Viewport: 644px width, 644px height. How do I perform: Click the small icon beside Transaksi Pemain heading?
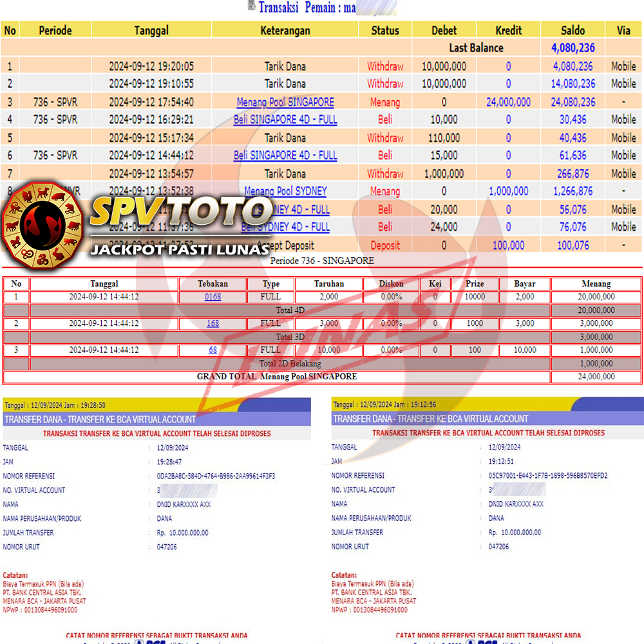252,6
